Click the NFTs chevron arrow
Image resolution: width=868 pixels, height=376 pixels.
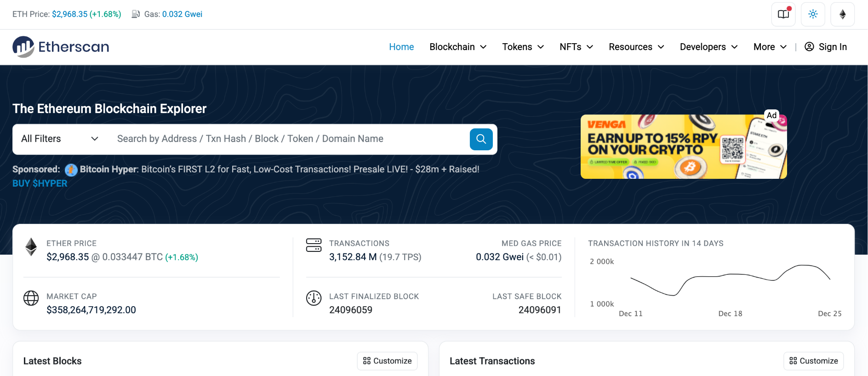point(590,47)
